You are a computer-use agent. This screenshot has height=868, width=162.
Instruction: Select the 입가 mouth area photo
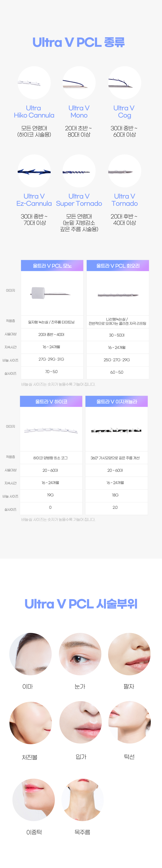[x=80, y=723]
